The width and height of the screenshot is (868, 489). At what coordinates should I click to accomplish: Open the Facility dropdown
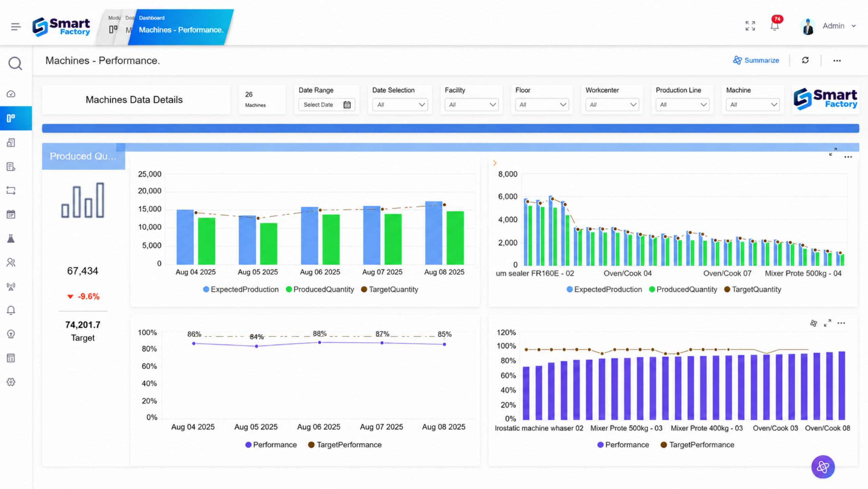click(x=472, y=105)
